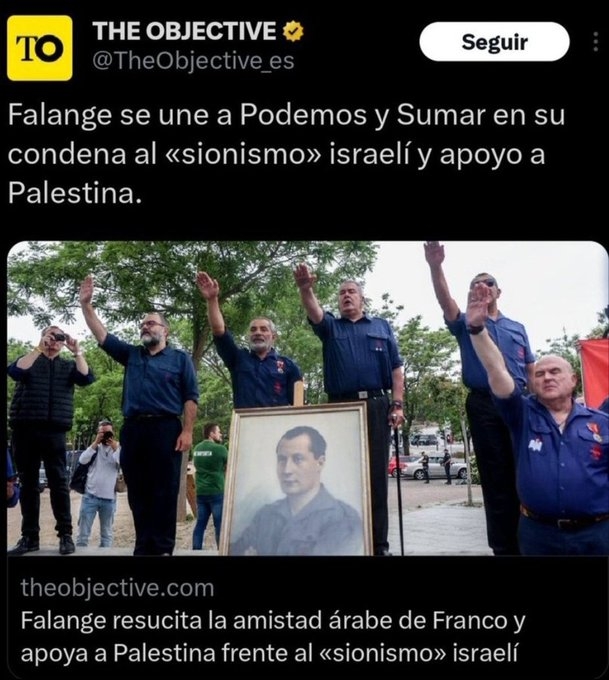Open THE OBJECTIVE profile name

[184, 31]
